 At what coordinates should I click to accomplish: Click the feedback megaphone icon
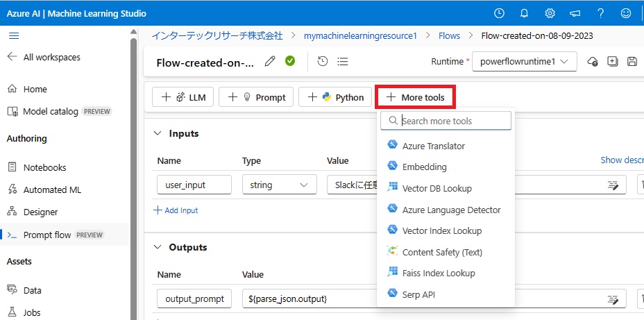click(575, 14)
